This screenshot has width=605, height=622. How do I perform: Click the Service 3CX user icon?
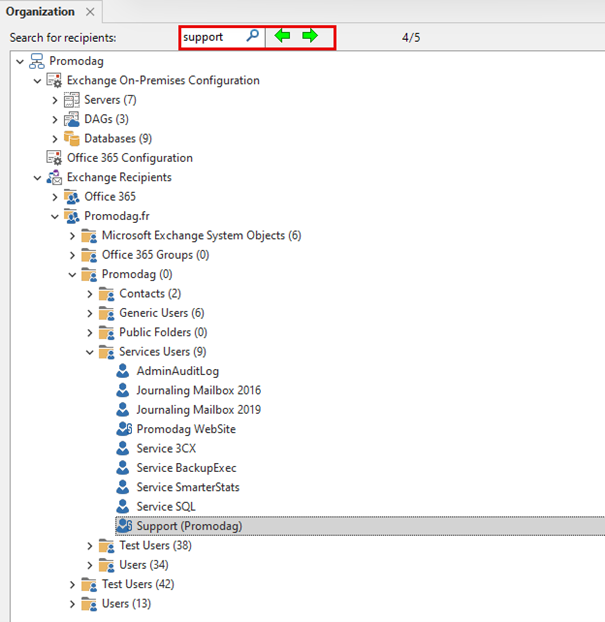click(x=123, y=448)
